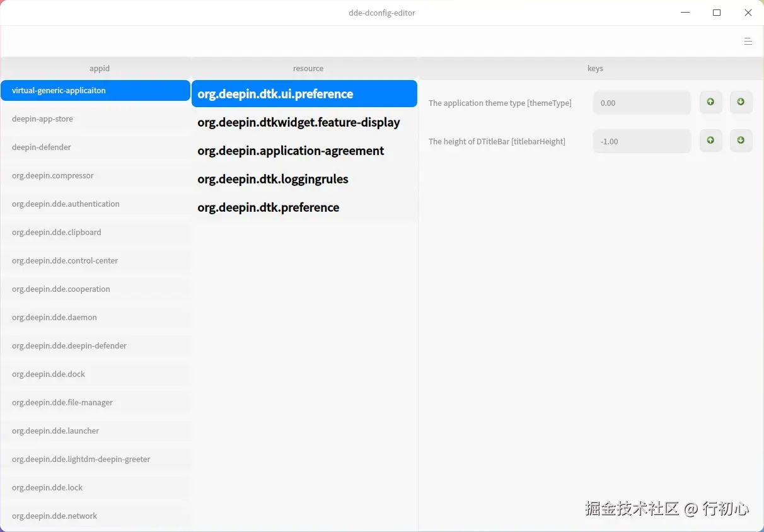Open the hamburger menu
This screenshot has height=532, width=764.
pos(748,42)
